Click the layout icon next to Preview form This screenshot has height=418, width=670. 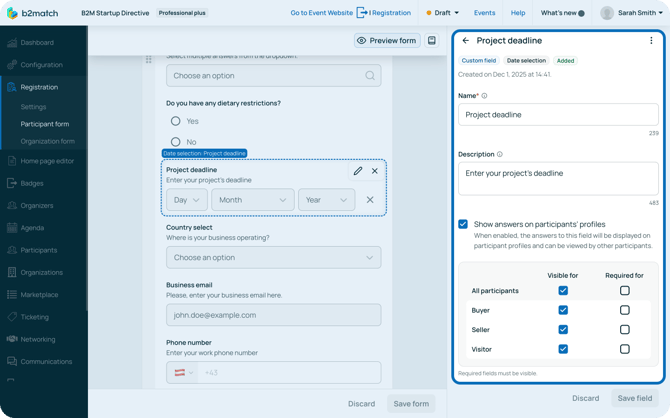(x=432, y=41)
